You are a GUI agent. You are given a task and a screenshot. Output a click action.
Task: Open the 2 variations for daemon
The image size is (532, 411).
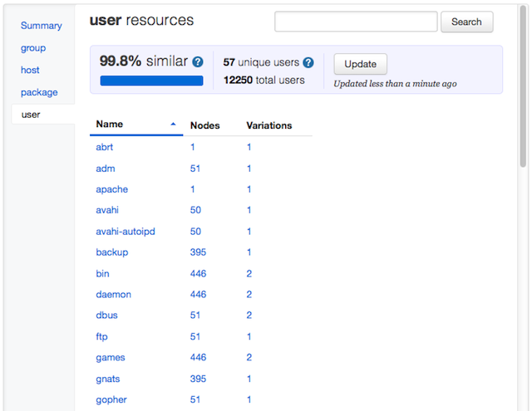249,295
